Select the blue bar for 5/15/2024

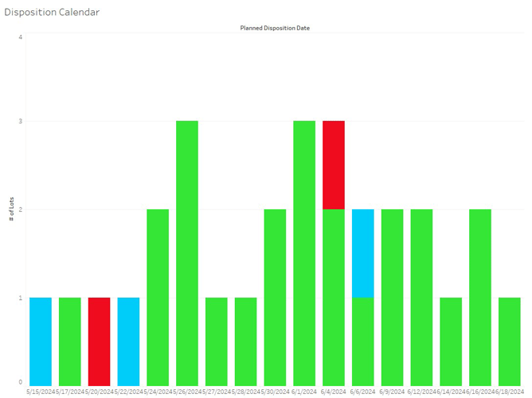click(41, 341)
